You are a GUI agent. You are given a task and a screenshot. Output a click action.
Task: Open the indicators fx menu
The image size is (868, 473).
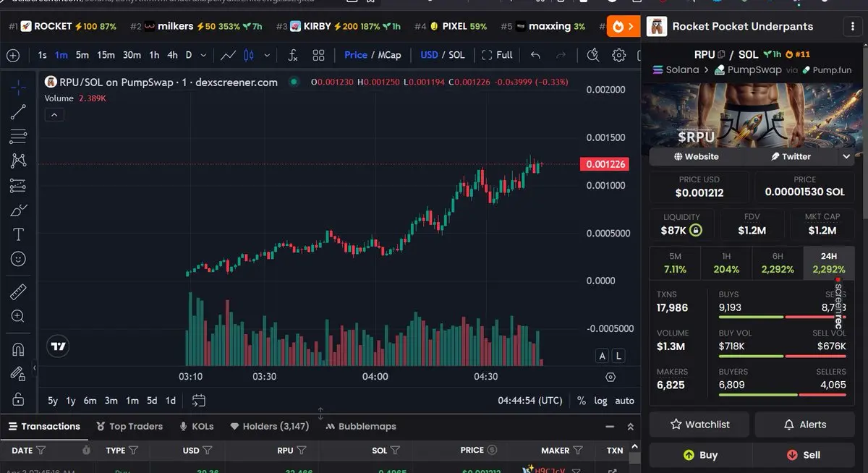(293, 55)
